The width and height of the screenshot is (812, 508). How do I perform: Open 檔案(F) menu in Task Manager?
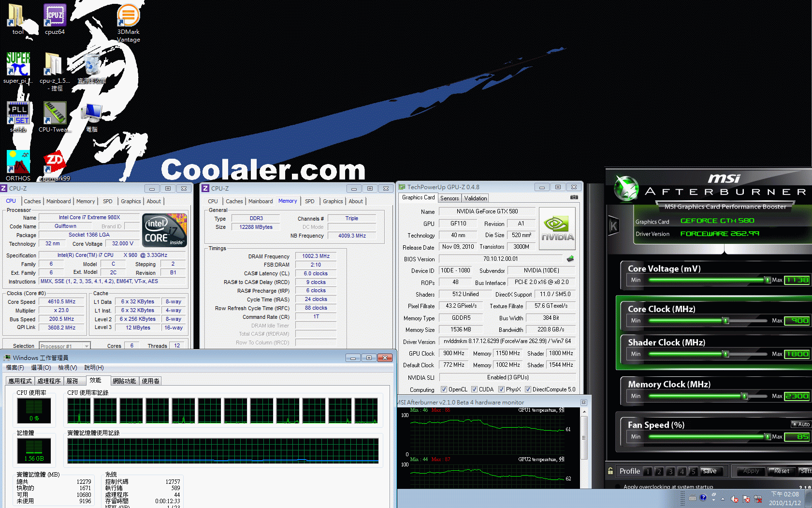(x=15, y=368)
